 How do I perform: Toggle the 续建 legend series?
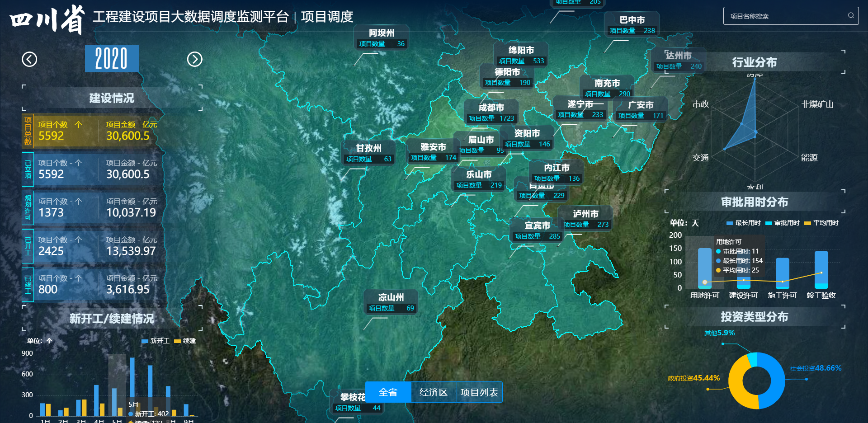(x=185, y=341)
